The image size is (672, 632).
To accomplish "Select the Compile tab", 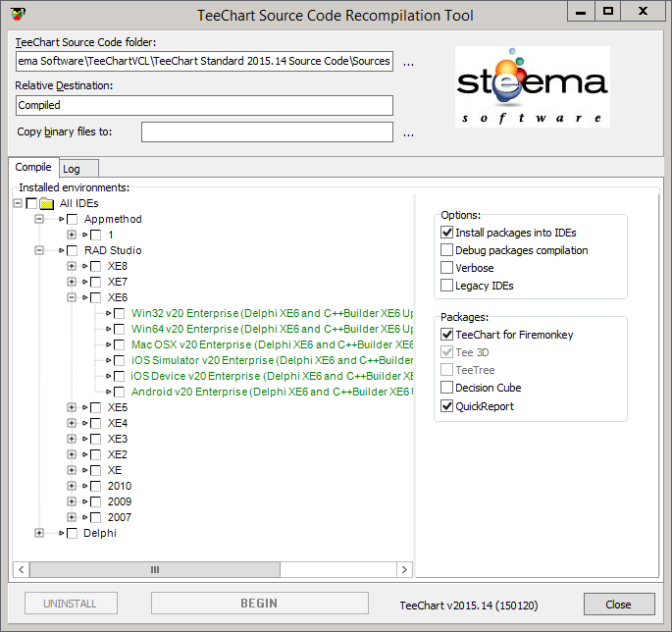I will pos(33,167).
